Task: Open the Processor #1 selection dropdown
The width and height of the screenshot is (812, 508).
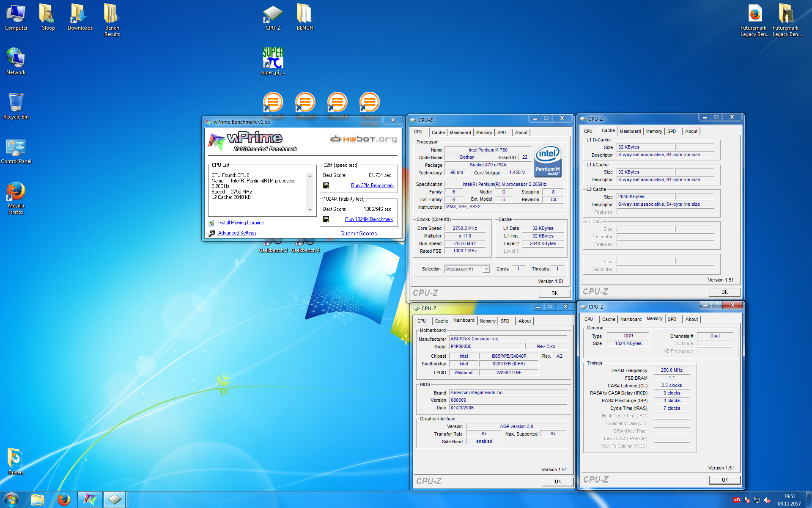Action: point(467,269)
